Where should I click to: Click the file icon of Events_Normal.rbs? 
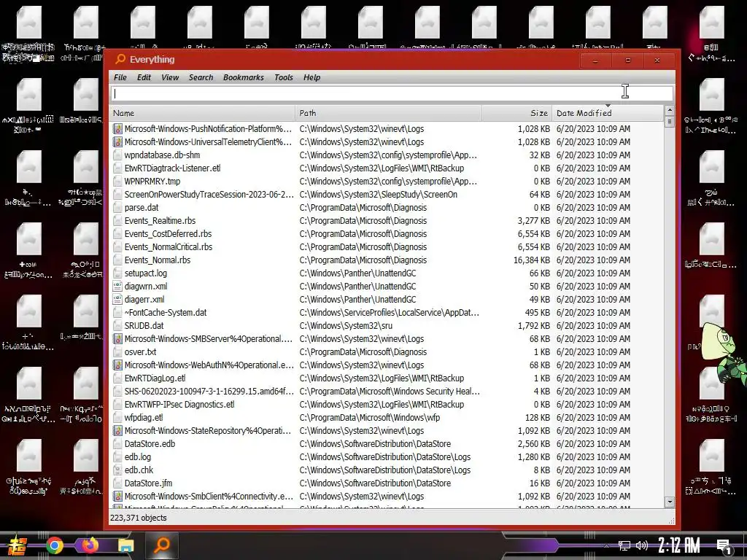[117, 260]
